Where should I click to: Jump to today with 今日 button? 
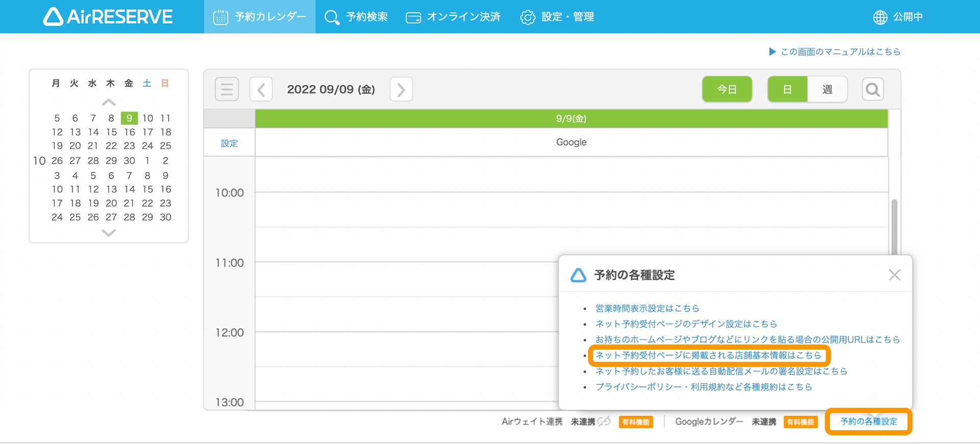tap(727, 90)
